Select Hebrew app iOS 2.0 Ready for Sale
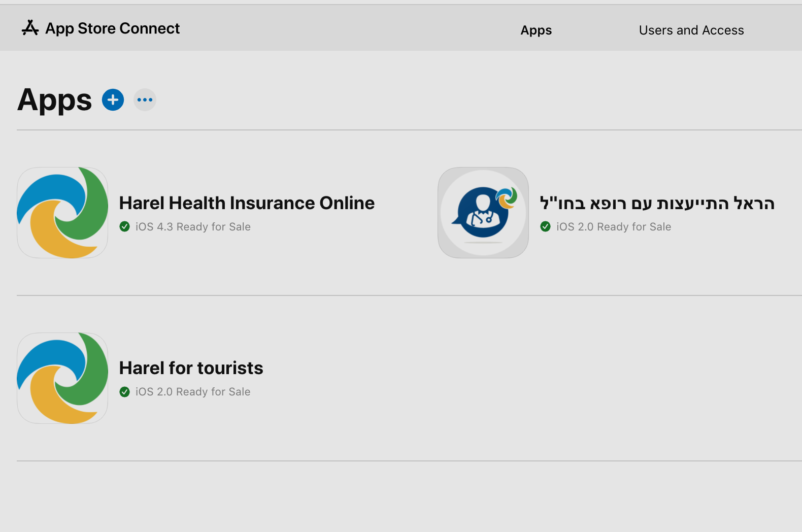The height and width of the screenshot is (532, 802). click(x=614, y=227)
